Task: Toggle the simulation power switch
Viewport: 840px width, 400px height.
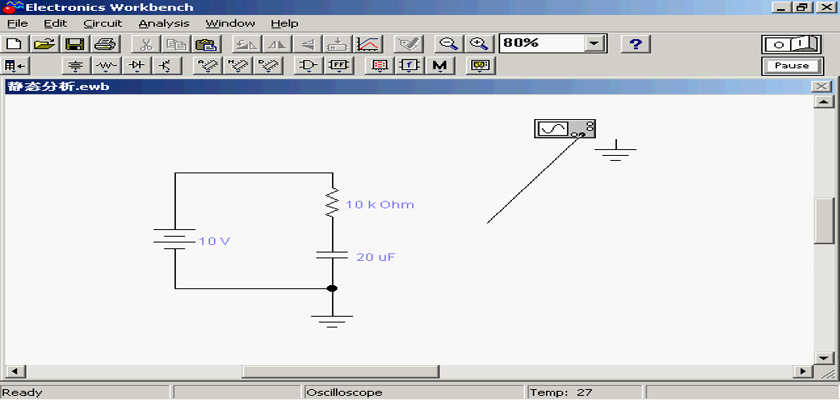Action: tap(792, 44)
